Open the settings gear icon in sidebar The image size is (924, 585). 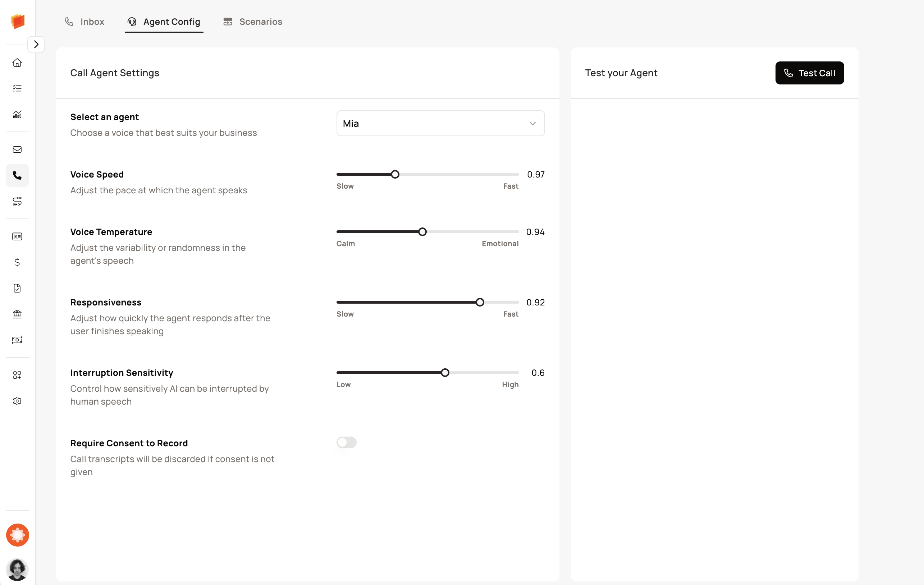coord(17,401)
